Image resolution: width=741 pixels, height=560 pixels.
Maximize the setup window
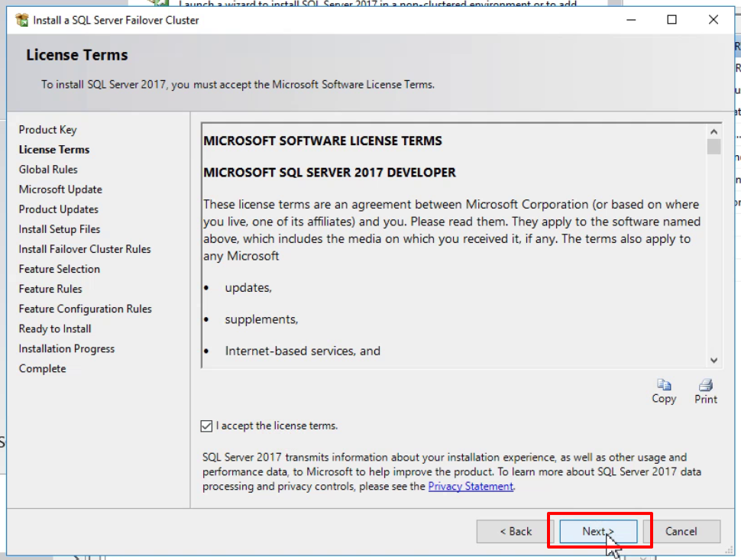pos(671,20)
